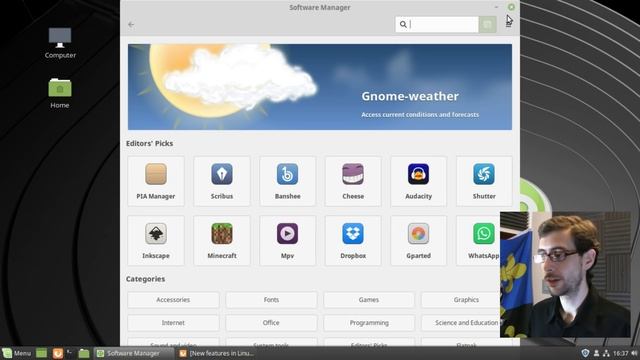Screen dimensions: 640x360
Task: Open the Software Manager hamburger menu
Action: (509, 24)
